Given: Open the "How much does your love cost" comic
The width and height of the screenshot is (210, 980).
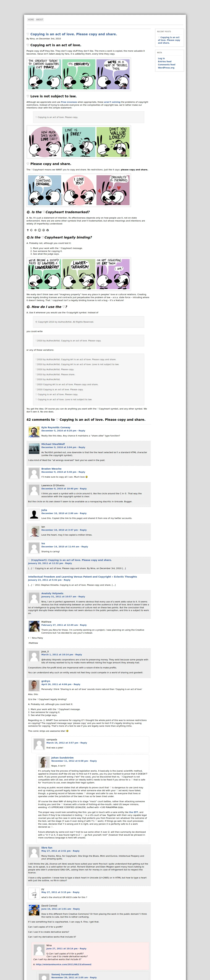Looking at the screenshot, I should [79, 142].
